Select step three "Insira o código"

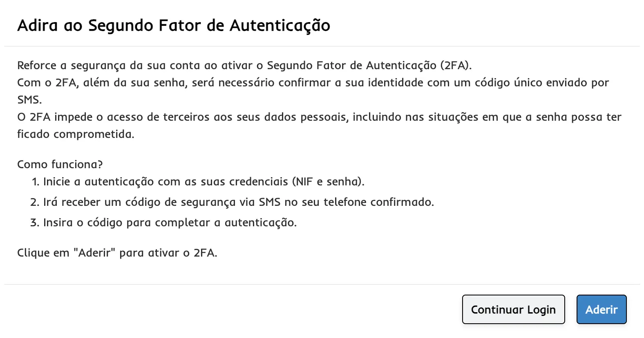(x=170, y=223)
